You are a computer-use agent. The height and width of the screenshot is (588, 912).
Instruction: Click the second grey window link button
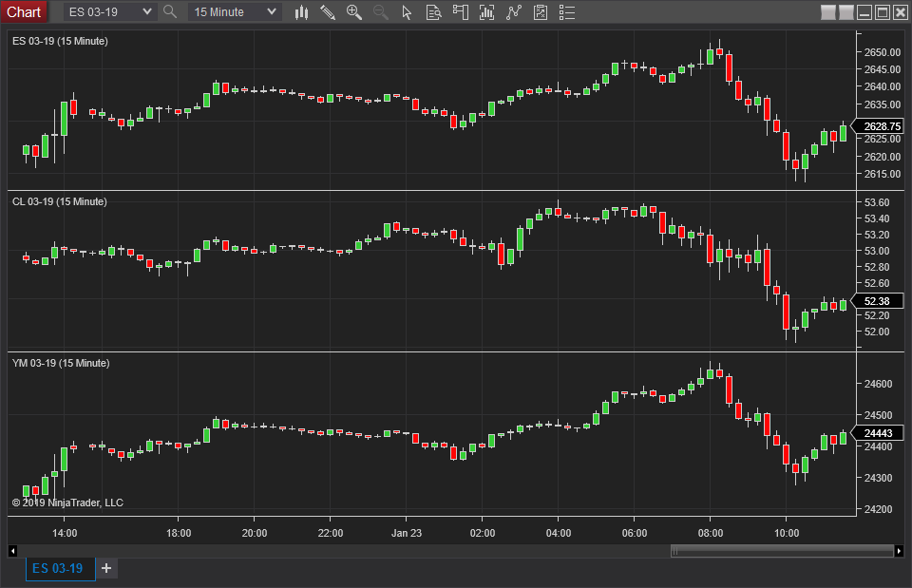click(x=846, y=12)
